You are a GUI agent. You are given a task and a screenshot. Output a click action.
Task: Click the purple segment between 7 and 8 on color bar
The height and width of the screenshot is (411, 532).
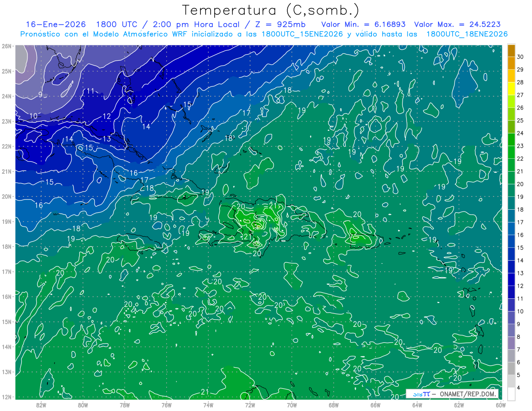pos(511,343)
